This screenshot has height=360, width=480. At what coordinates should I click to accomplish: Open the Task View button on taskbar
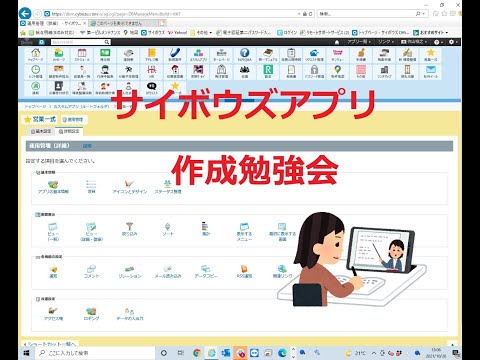(x=180, y=353)
